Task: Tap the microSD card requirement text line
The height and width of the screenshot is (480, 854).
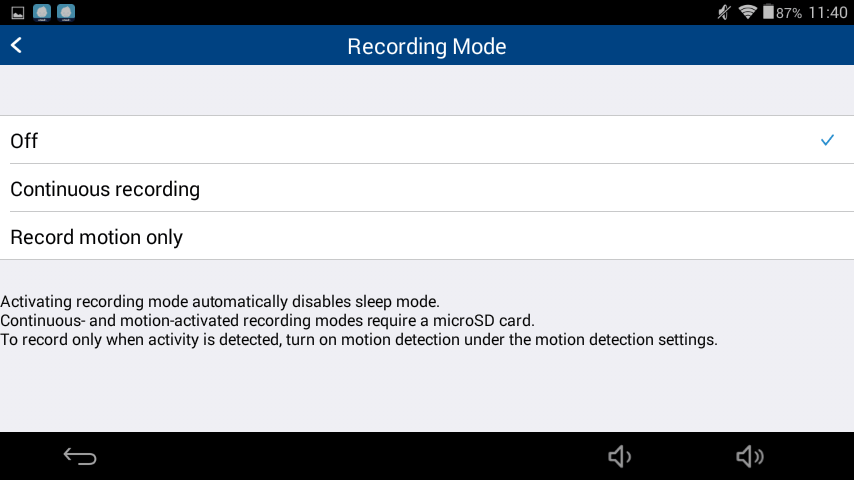Action: (267, 320)
